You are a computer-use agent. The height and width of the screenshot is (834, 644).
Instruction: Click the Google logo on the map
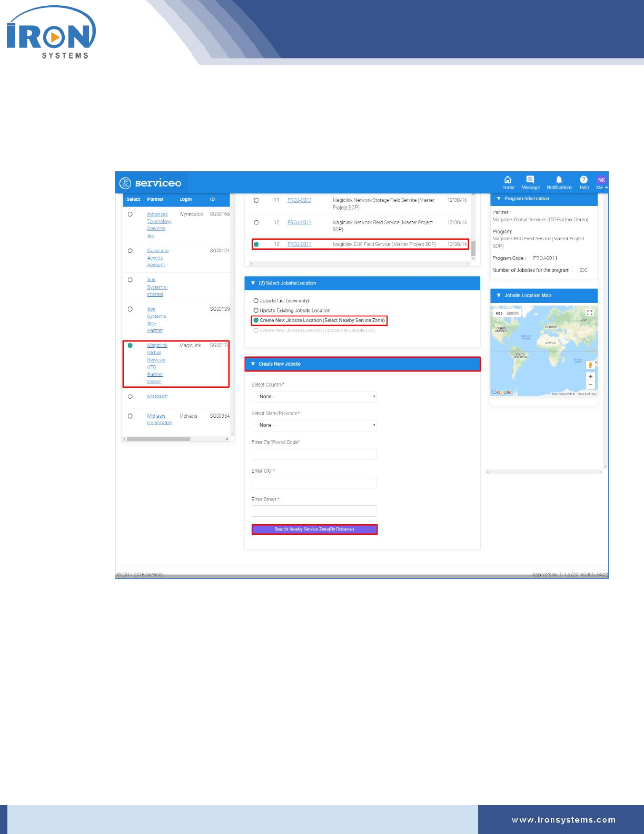501,392
